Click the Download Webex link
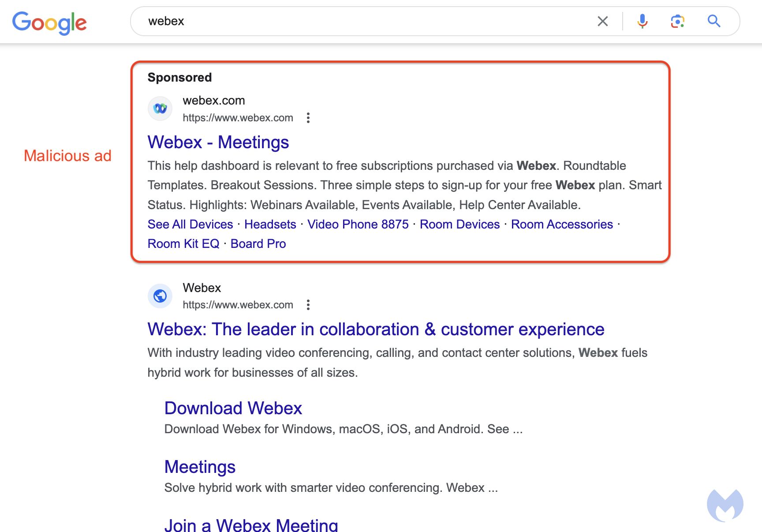The width and height of the screenshot is (762, 532). [x=233, y=408]
